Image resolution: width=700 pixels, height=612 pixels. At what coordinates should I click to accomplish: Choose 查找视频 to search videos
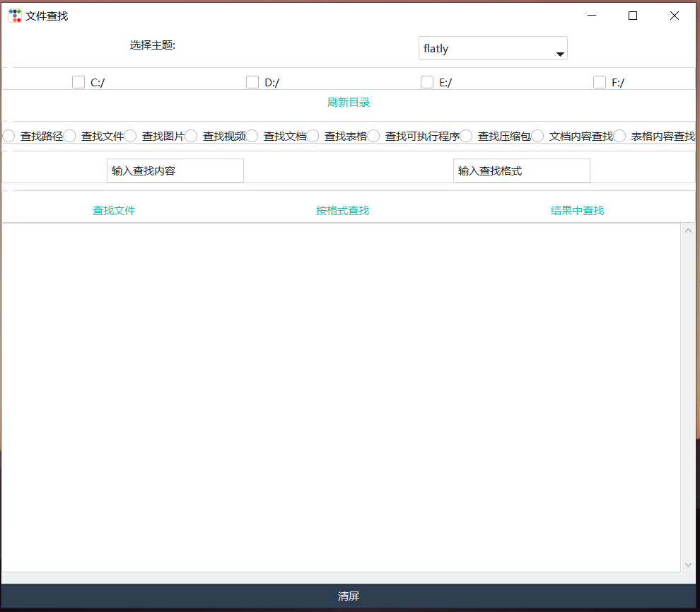(x=191, y=136)
